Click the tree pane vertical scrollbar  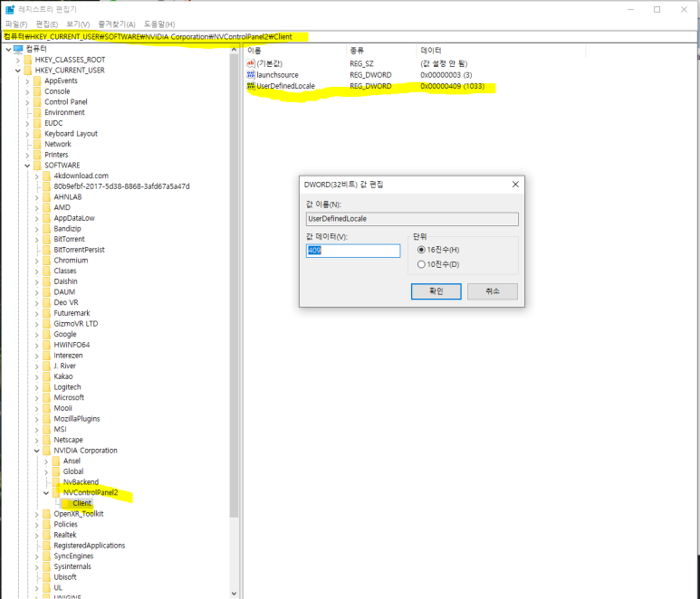tap(235, 271)
